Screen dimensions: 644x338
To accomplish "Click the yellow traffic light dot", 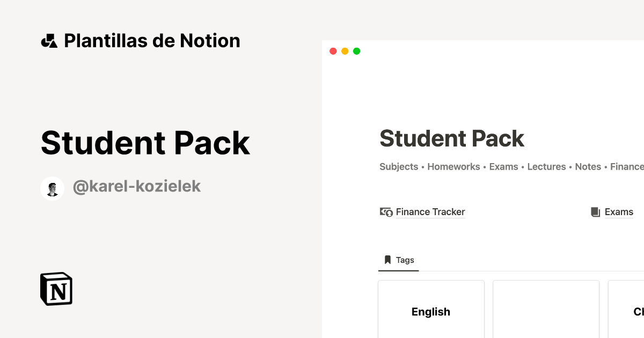I will [345, 50].
